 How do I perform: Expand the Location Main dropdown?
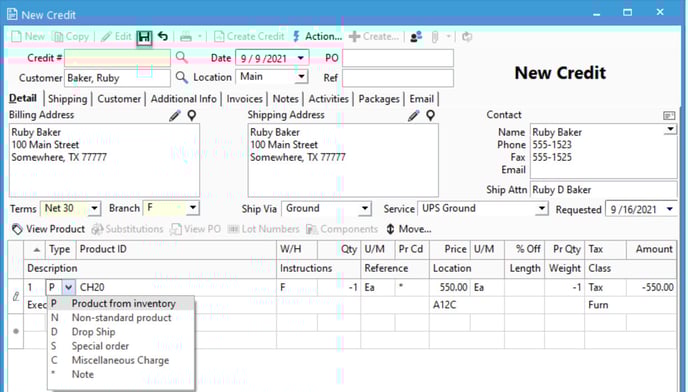pos(301,76)
